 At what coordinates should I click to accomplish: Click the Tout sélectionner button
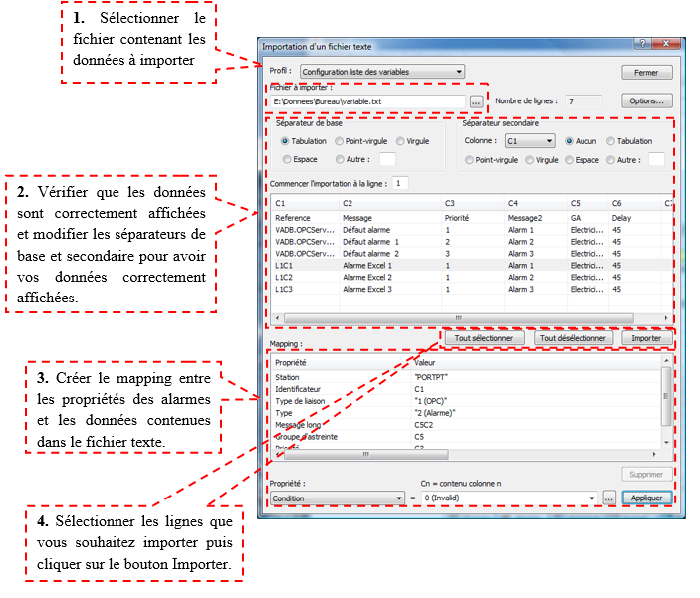(483, 337)
